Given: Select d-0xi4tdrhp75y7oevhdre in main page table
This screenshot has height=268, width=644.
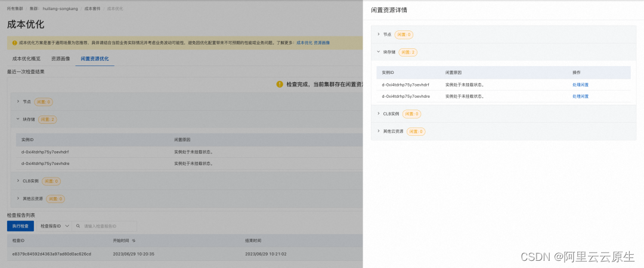Looking at the screenshot, I should point(45,163).
